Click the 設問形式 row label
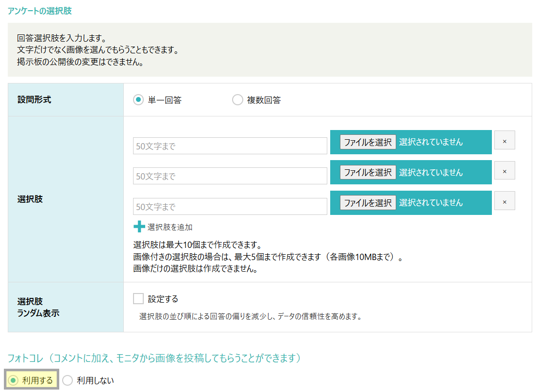Viewport: 539px width, 392px height. [34, 99]
